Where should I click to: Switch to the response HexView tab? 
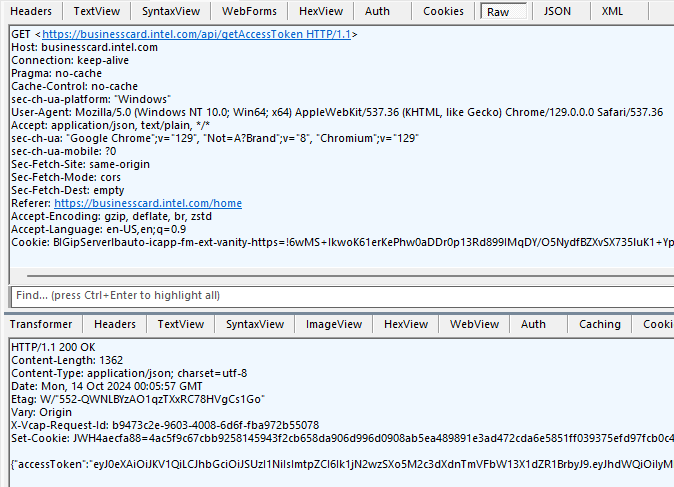(x=406, y=324)
